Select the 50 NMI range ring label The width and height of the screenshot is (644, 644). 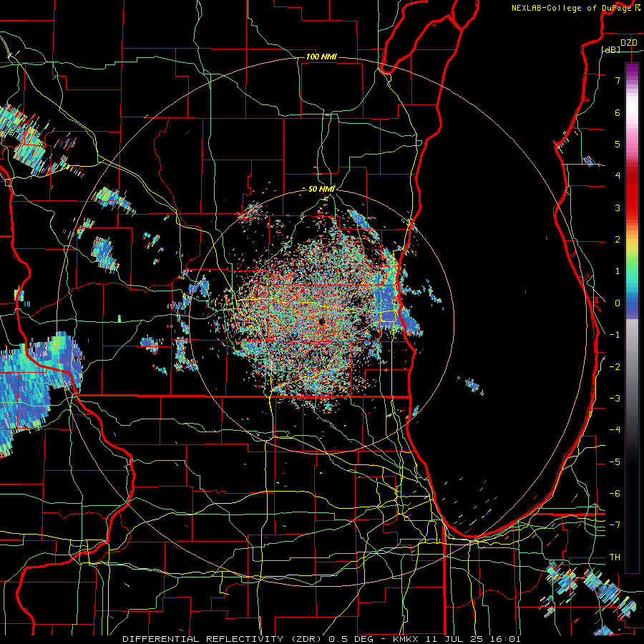[x=321, y=189]
